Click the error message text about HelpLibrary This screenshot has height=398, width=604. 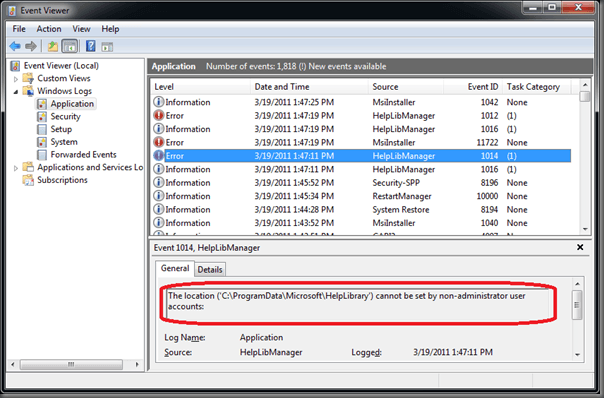[x=347, y=301]
